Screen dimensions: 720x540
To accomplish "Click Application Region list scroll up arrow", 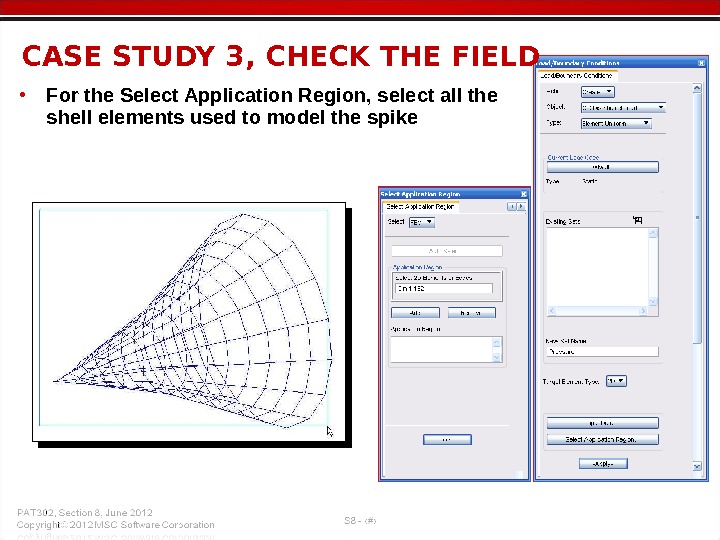I will click(x=496, y=343).
